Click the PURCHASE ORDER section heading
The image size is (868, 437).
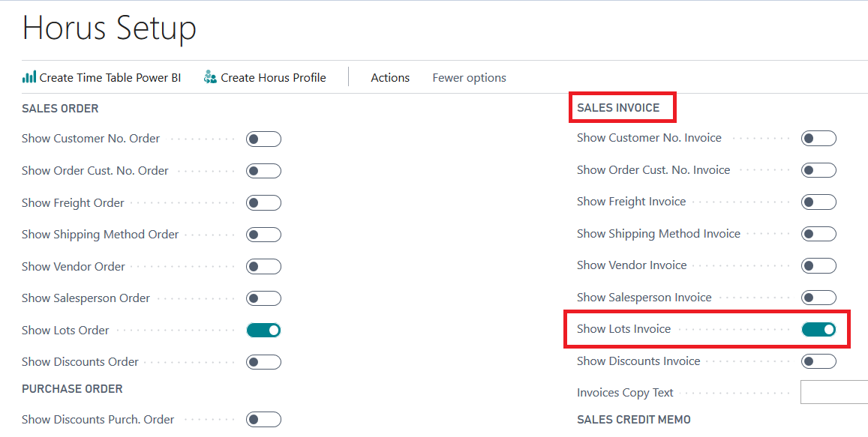pyautogui.click(x=72, y=389)
